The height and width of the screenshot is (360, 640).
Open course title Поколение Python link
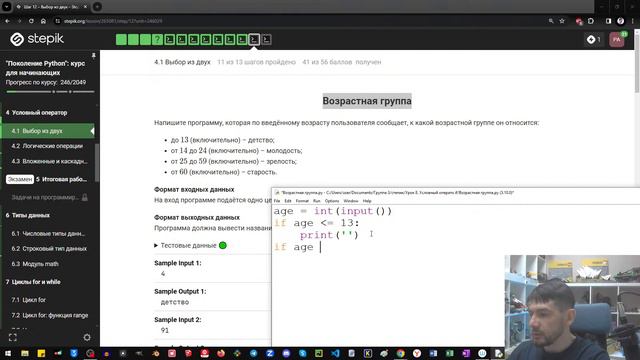[x=45, y=68]
